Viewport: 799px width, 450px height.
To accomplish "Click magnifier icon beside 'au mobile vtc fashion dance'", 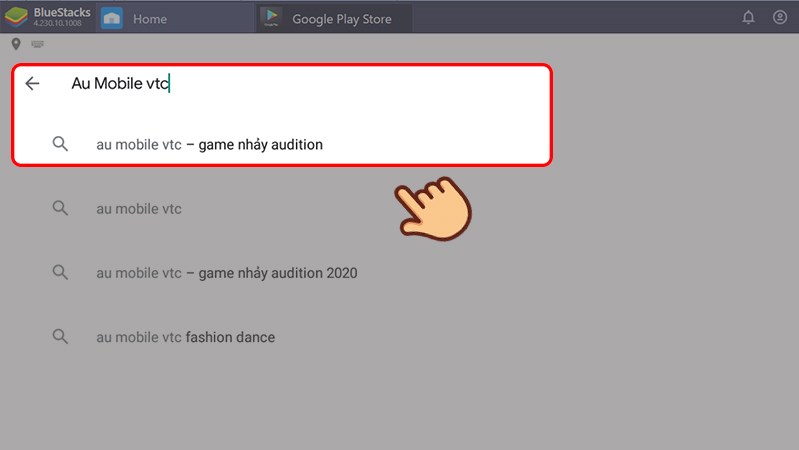I will tap(60, 336).
